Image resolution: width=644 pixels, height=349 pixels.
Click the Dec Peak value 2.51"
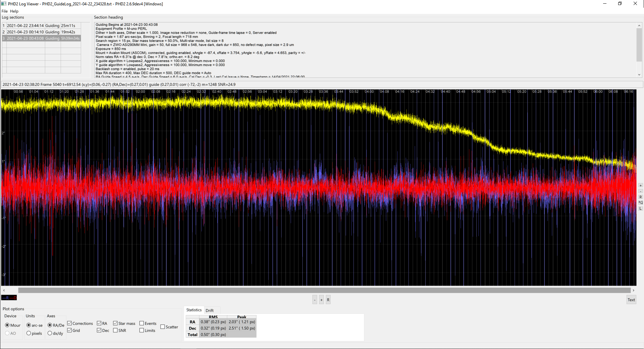coord(242,328)
